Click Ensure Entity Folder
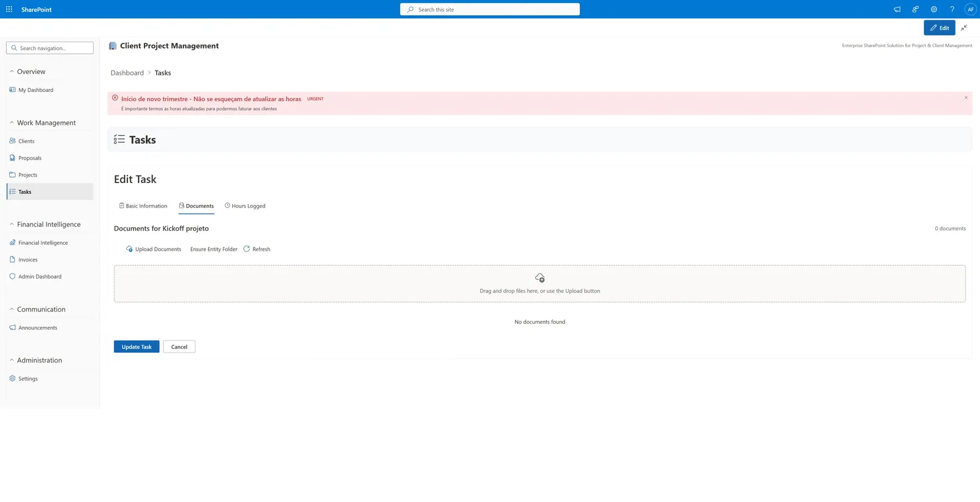 (x=214, y=249)
